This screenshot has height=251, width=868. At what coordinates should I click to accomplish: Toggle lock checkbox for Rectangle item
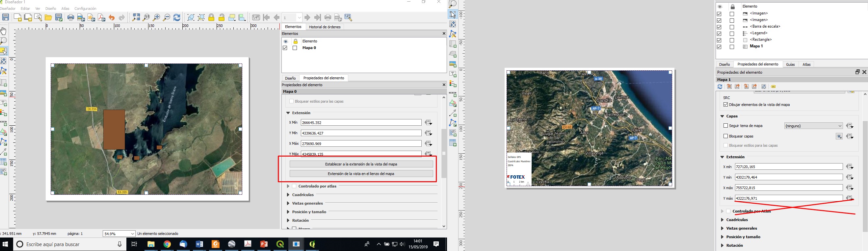[x=732, y=40]
